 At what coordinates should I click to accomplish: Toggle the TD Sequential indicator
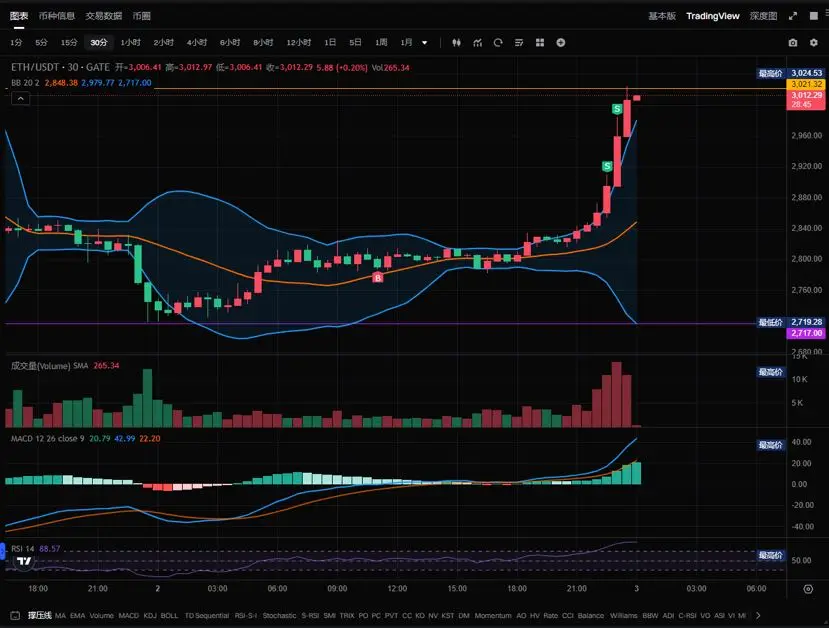(207, 615)
